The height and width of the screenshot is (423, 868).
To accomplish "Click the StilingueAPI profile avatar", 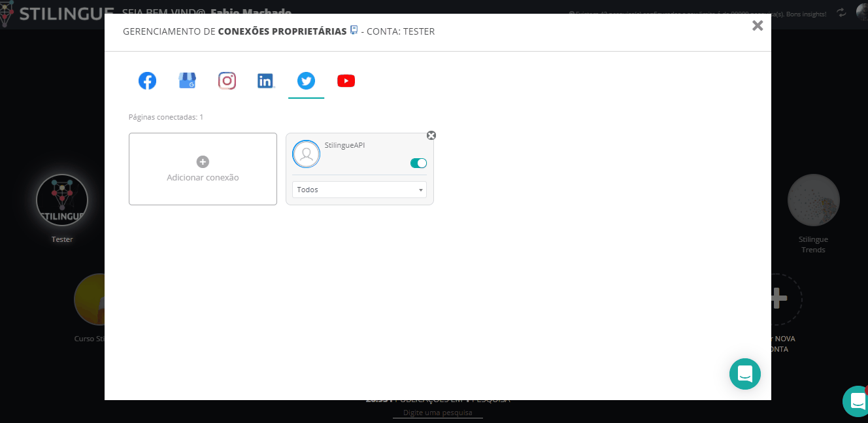I will pos(306,154).
